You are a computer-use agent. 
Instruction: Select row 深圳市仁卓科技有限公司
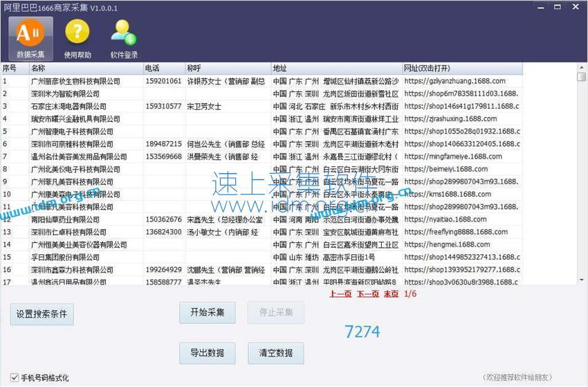(x=261, y=232)
